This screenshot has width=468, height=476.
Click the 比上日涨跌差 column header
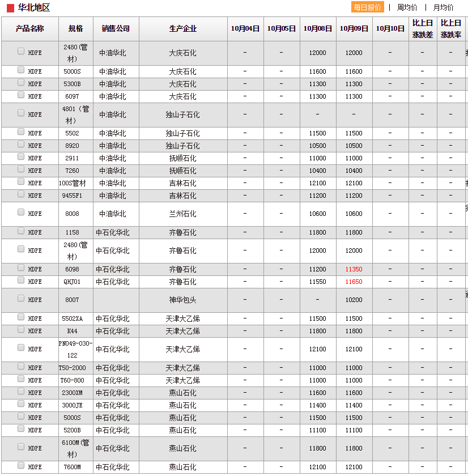(423, 28)
